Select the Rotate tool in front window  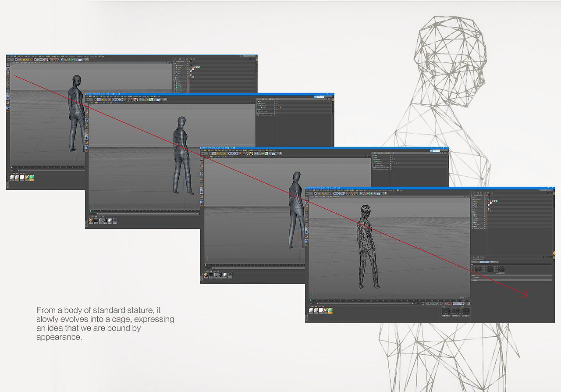tap(326, 193)
